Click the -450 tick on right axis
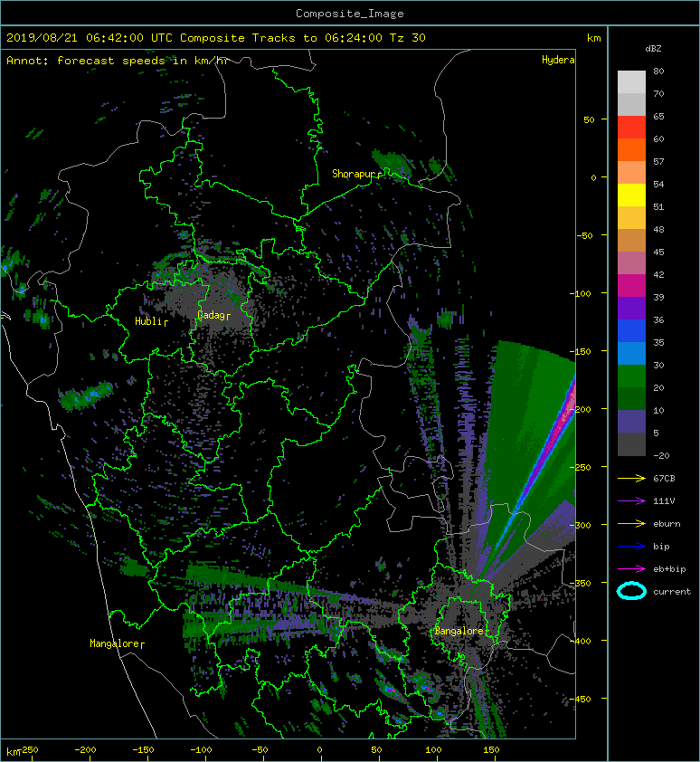700x762 pixels. (580, 699)
